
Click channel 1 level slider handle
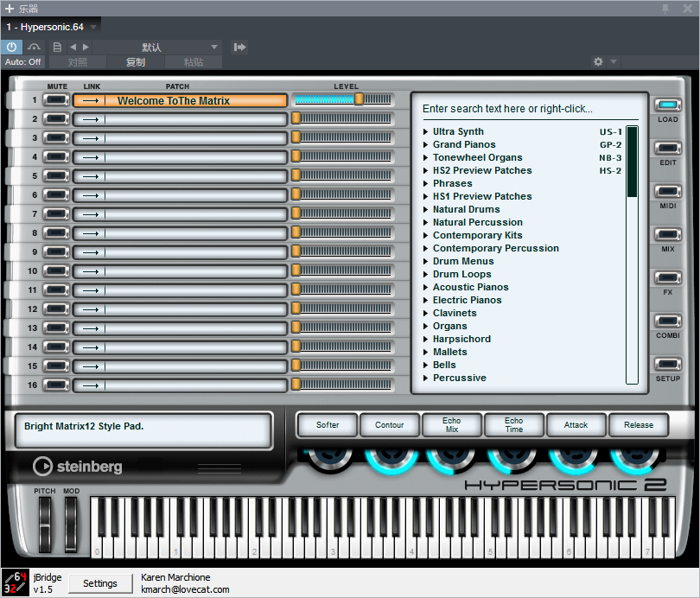point(359,99)
